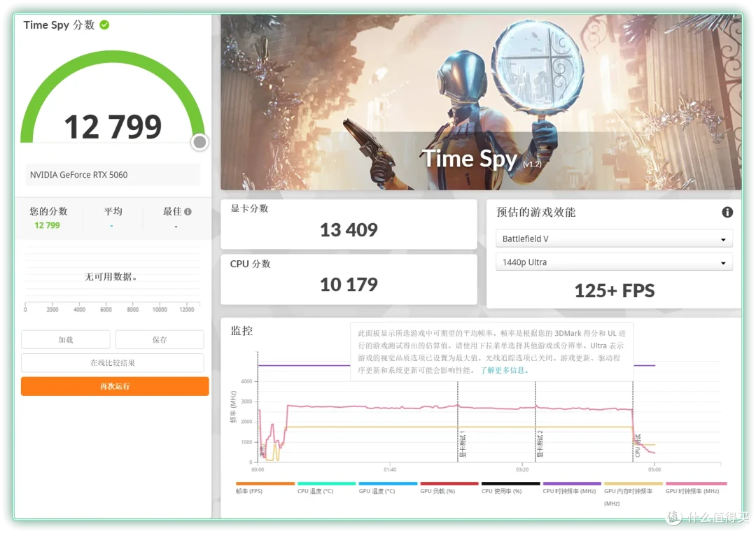Click the green 12 799 under 您的分数

[x=48, y=225]
